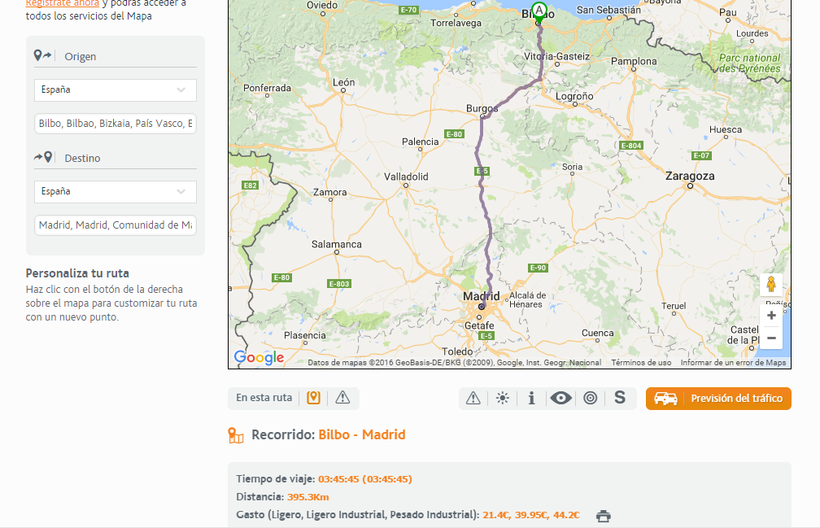Screen dimensions: 820x528
Task: Toggle incident alerts triangle in right toolbar
Action: (473, 398)
